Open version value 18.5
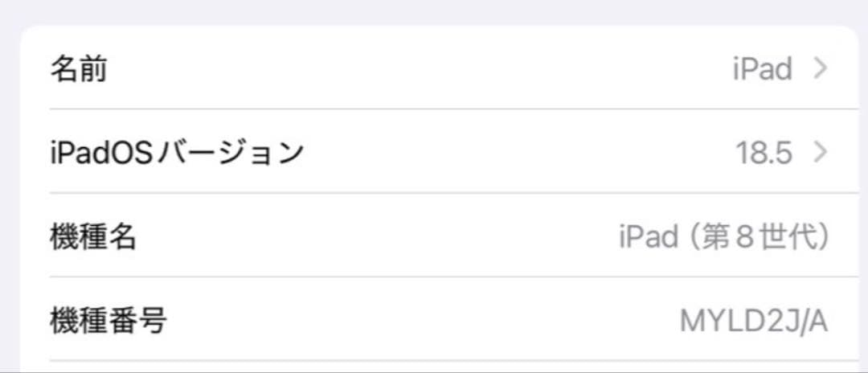This screenshot has width=868, height=373. (x=764, y=152)
